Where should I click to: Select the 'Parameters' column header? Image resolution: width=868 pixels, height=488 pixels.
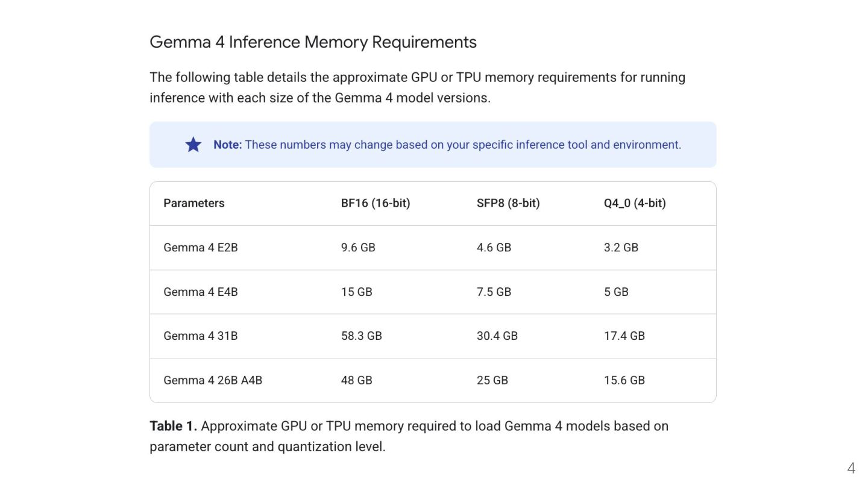pyautogui.click(x=194, y=203)
